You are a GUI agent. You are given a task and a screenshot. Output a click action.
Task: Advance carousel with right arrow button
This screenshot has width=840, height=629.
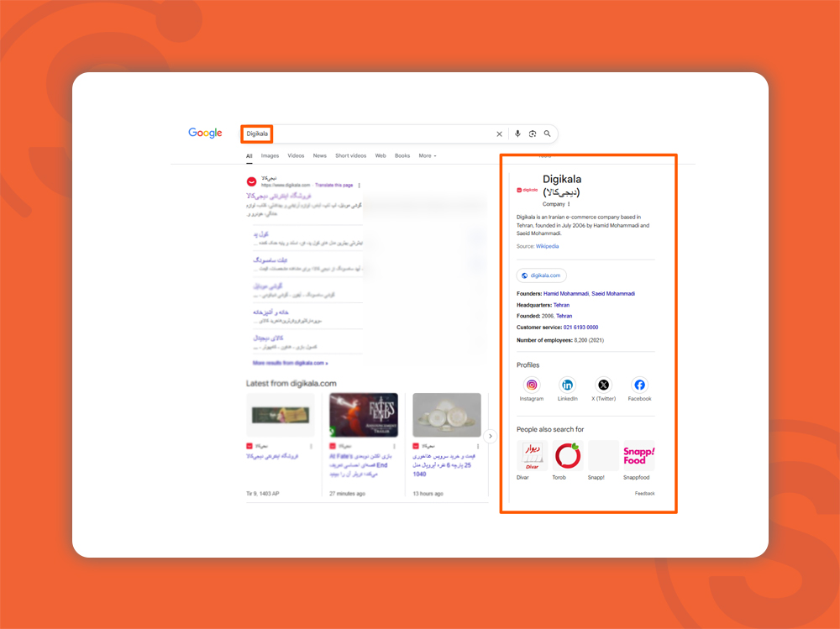coord(491,436)
